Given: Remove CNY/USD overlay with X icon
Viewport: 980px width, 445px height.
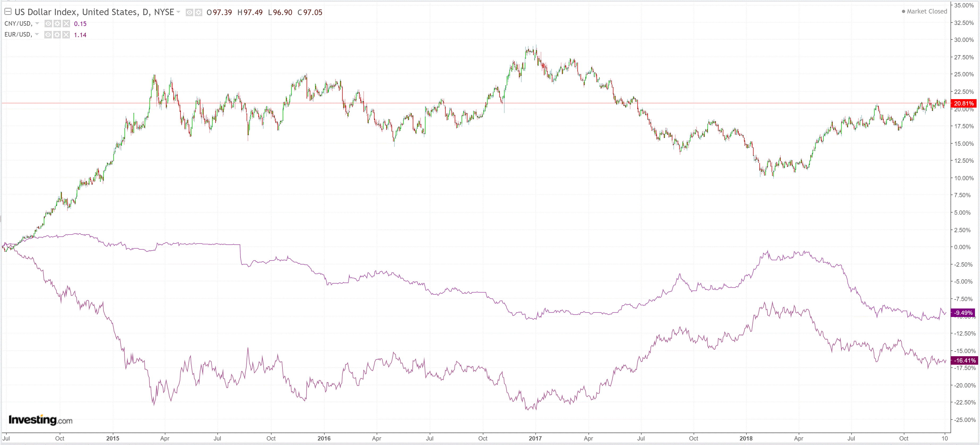Looking at the screenshot, I should (66, 24).
